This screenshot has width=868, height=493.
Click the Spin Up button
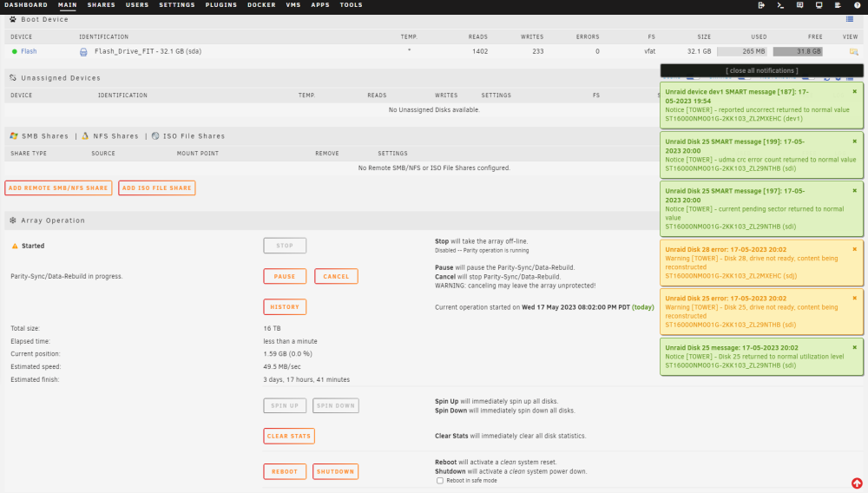[285, 405]
